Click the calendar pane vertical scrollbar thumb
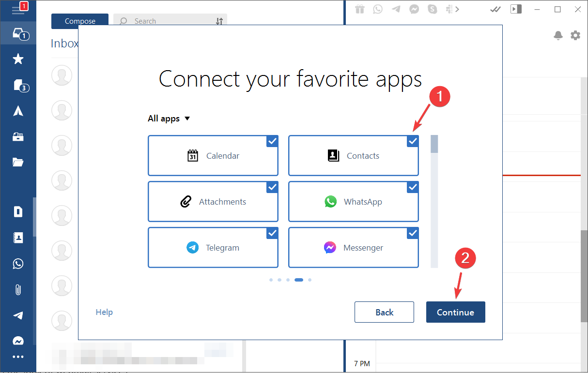588x373 pixels. coord(584,276)
